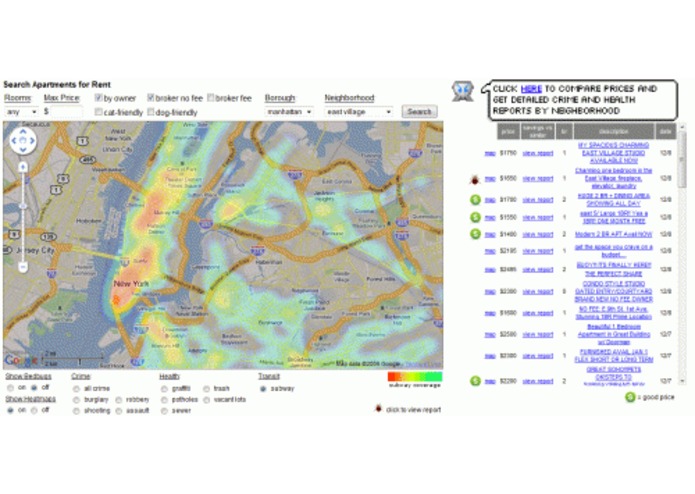Pan the map down with the arrow control
Viewport: 695px width, 494px height.
pyautogui.click(x=23, y=150)
